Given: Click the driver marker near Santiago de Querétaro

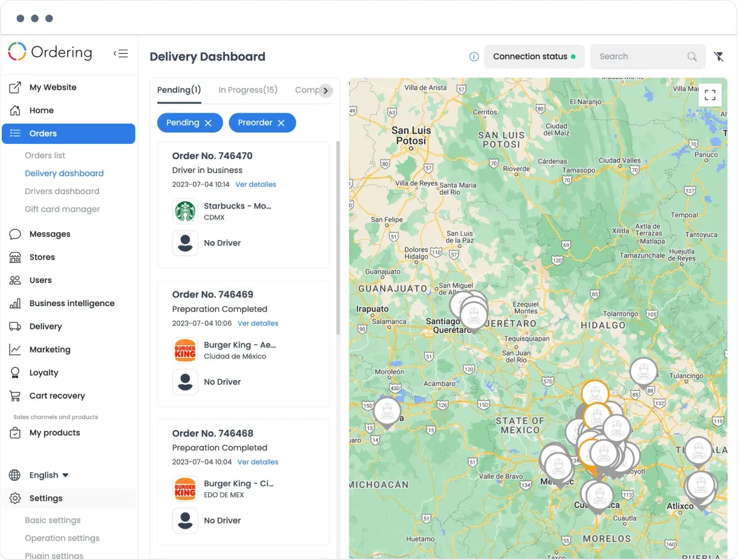Looking at the screenshot, I should click(474, 316).
